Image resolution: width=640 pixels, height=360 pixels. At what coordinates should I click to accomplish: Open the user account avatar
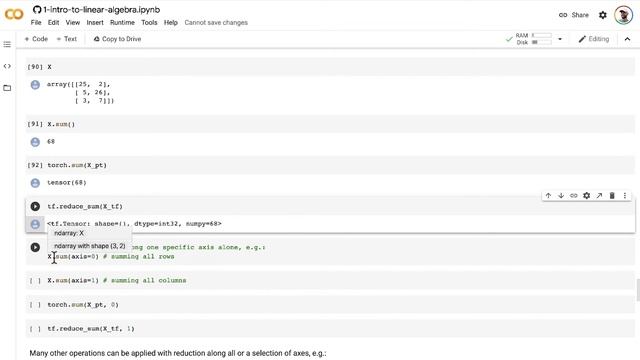tap(623, 15)
